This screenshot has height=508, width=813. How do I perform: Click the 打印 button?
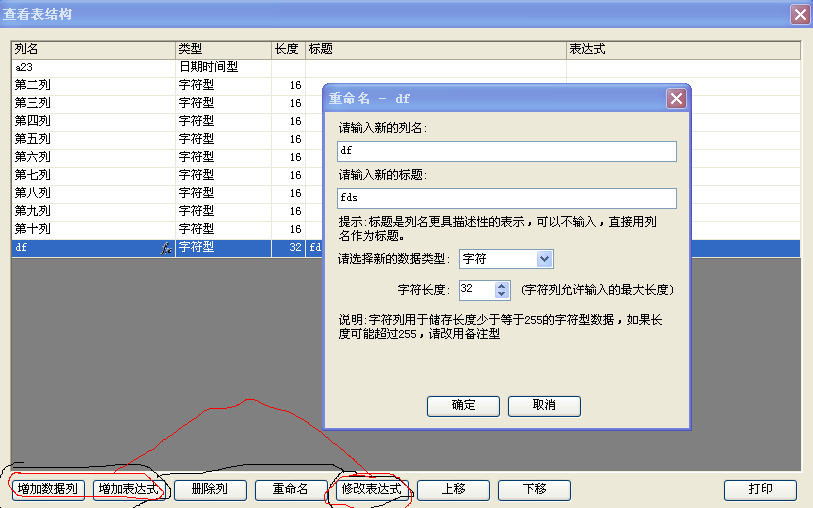point(760,490)
